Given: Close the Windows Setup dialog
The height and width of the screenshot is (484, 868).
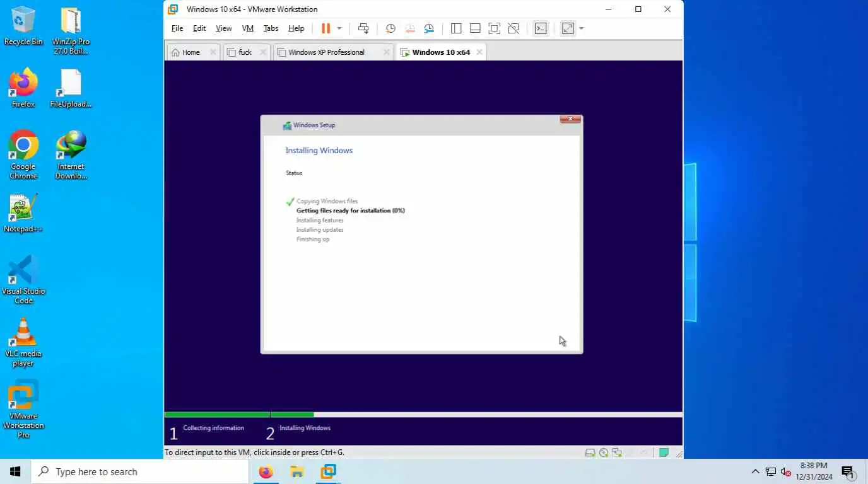Looking at the screenshot, I should pos(570,118).
